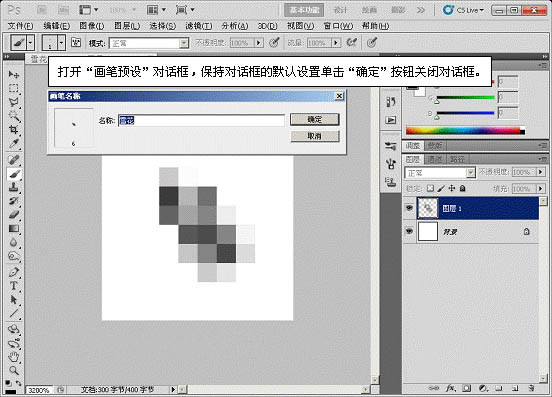This screenshot has height=397, width=552.
Task: Select the Dodge tool
Action: pos(14,256)
